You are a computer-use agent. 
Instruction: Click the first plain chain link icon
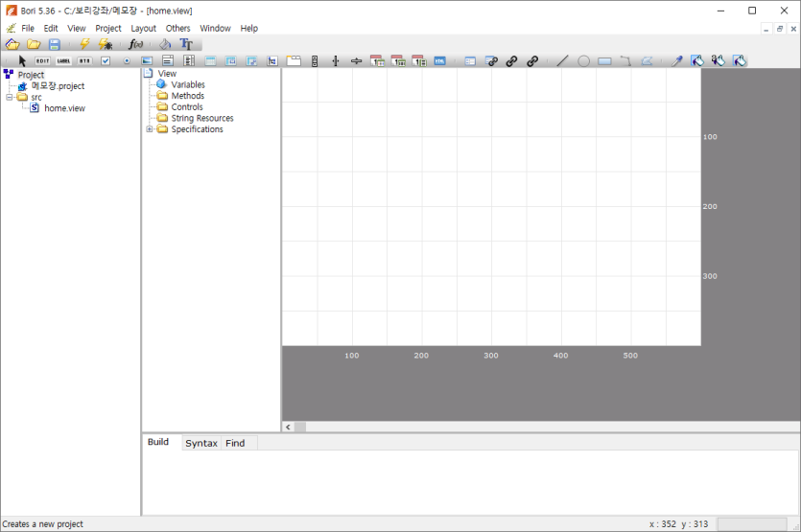coord(511,61)
